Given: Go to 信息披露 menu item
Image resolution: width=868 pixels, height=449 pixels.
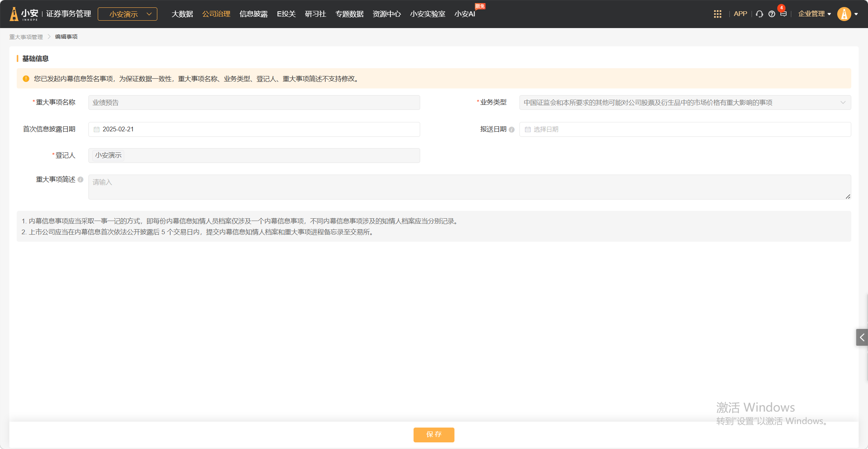Looking at the screenshot, I should (x=254, y=14).
